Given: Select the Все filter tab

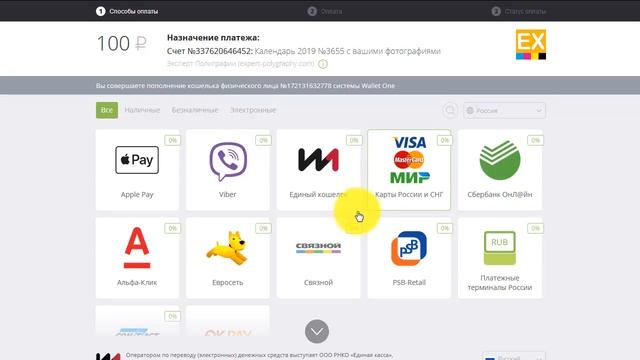Looking at the screenshot, I should (107, 110).
